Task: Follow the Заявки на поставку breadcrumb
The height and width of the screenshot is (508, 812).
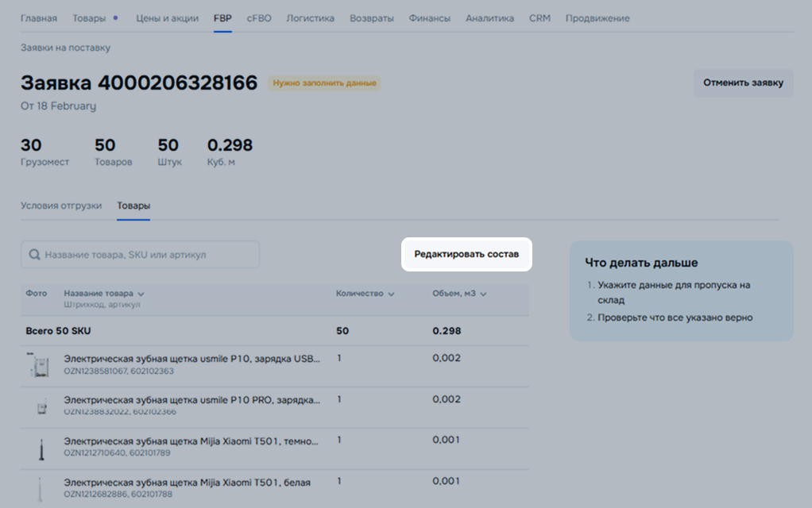Action: (x=65, y=48)
